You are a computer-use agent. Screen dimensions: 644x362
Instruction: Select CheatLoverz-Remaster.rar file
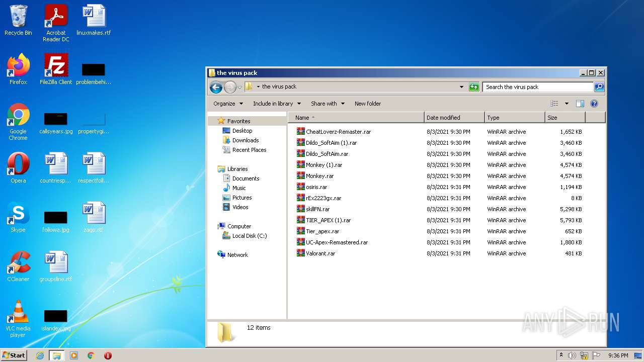pyautogui.click(x=338, y=132)
